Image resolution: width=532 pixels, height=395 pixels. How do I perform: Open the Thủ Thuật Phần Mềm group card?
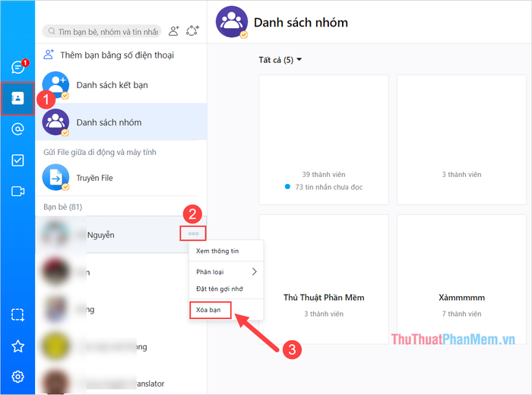(x=324, y=280)
